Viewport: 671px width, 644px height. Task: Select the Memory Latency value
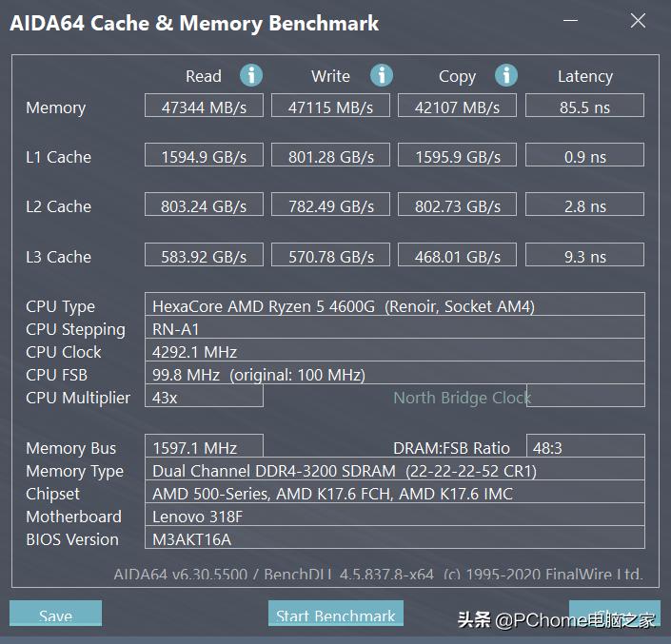coord(584,107)
